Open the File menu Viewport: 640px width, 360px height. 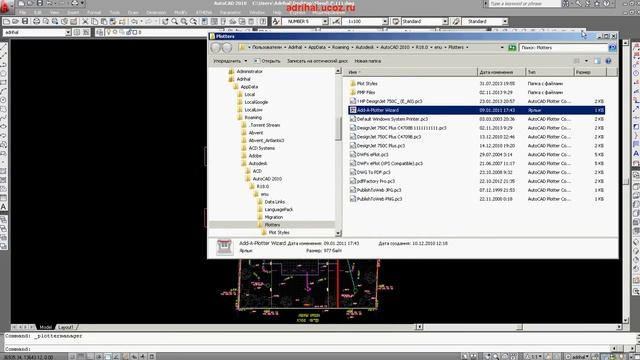coord(22,13)
